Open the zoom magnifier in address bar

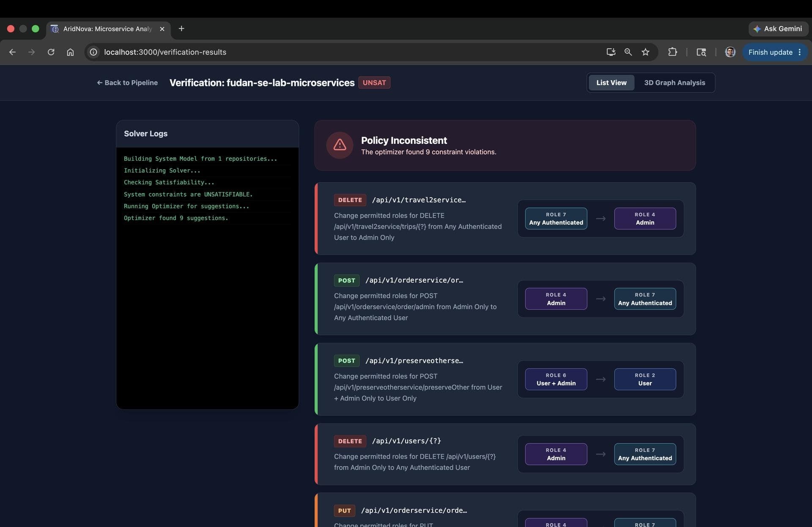click(628, 52)
